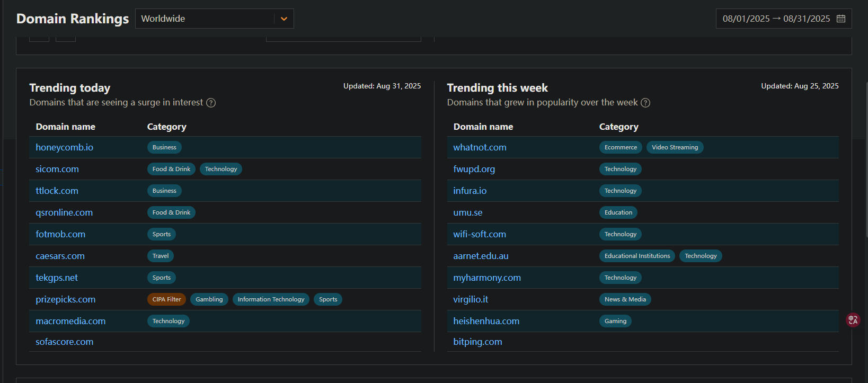Click the red translate floating icon

853,320
